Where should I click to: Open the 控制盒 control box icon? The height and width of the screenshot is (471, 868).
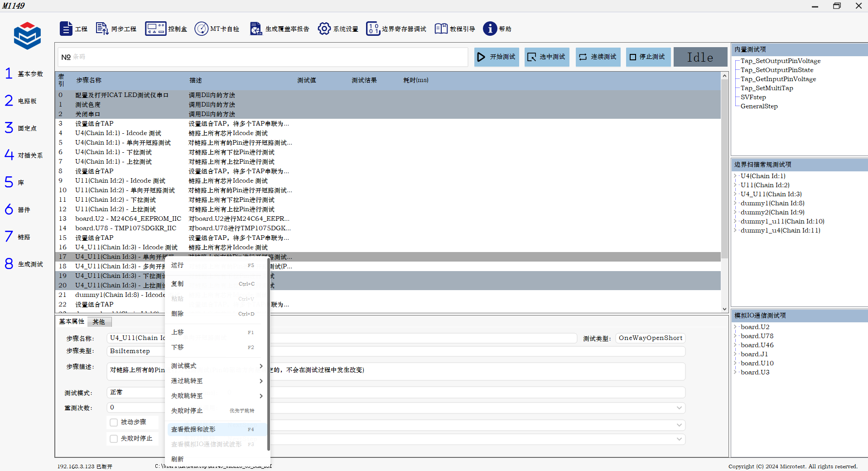[x=155, y=29]
